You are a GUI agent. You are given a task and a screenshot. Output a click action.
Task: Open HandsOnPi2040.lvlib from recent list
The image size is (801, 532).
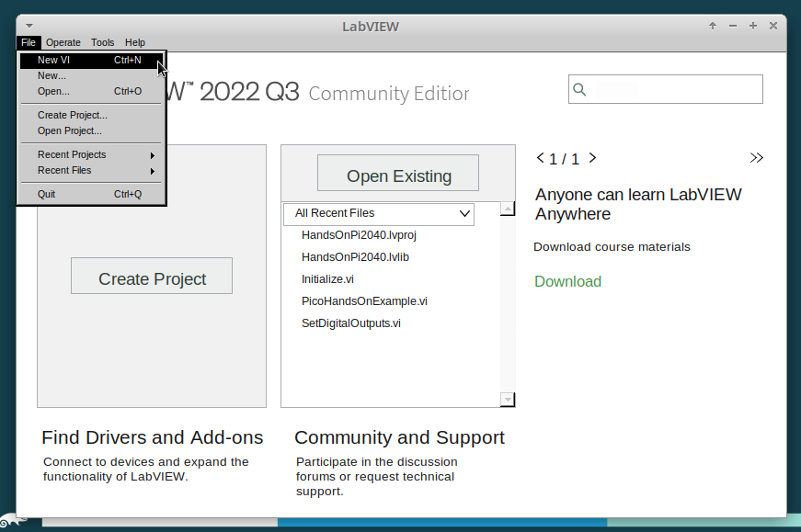[x=355, y=256]
